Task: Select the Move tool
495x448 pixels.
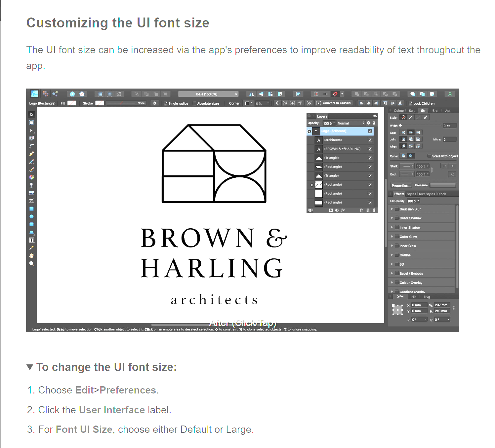Action: pos(32,114)
